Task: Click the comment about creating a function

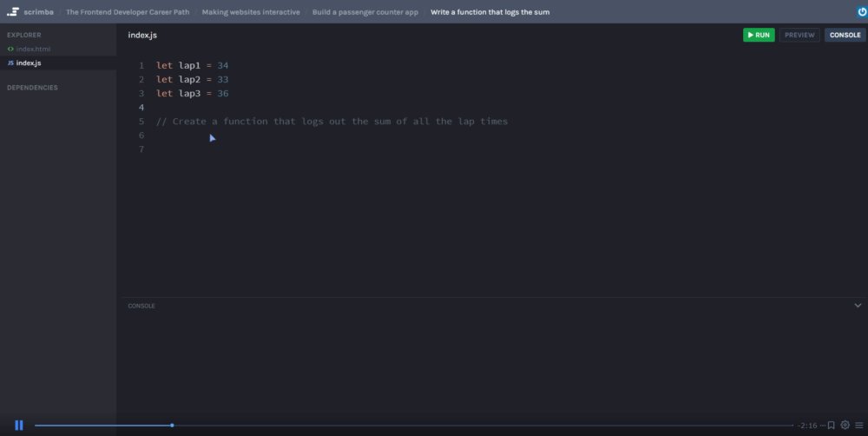Action: (332, 122)
